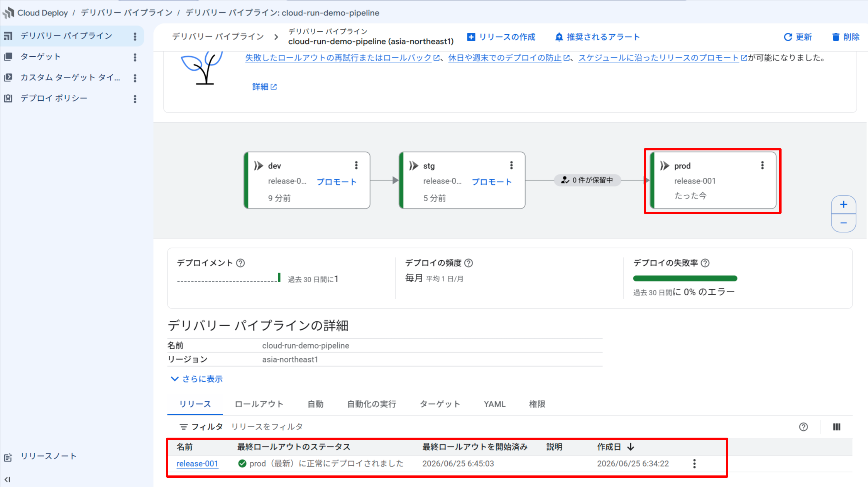Open release-001 link in table
Screen dimensions: 868x487
197,463
